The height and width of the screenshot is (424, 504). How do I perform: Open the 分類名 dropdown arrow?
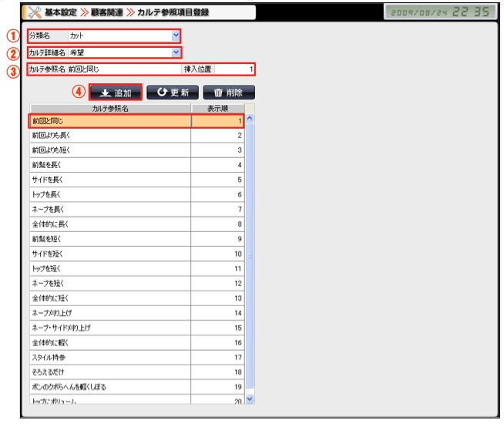176,35
